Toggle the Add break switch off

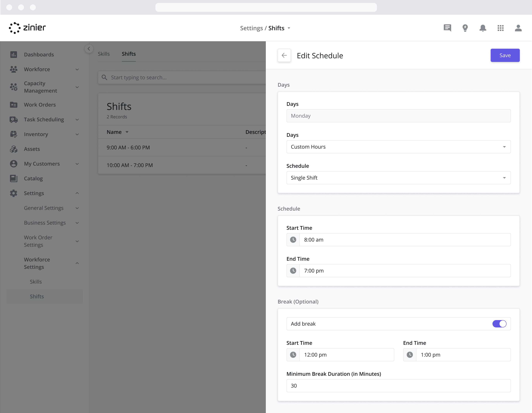[499, 324]
